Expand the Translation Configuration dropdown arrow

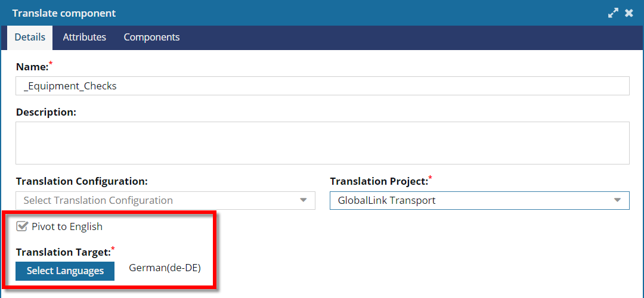tap(304, 200)
